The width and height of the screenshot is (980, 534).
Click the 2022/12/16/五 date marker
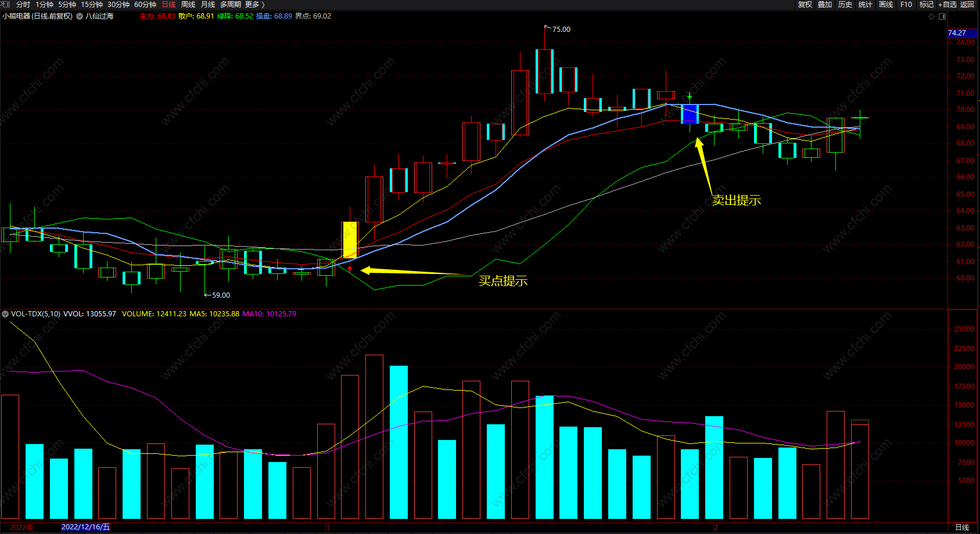(x=85, y=527)
